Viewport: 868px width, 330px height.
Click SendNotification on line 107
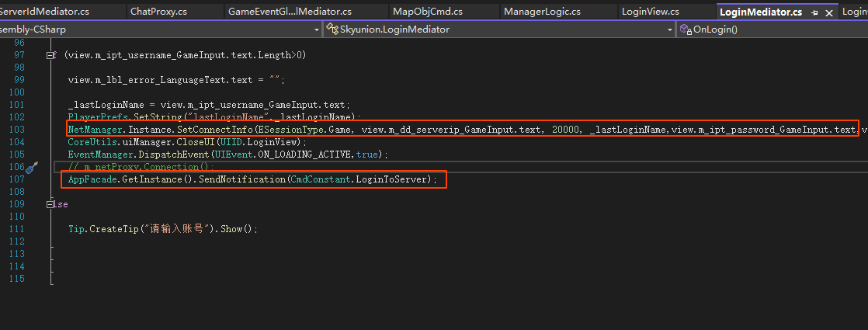pos(241,179)
